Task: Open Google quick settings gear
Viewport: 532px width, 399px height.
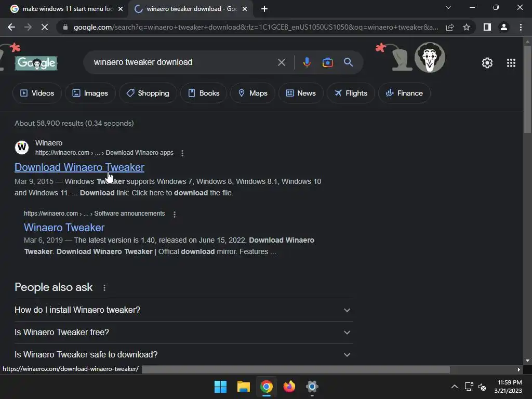Action: pyautogui.click(x=487, y=63)
